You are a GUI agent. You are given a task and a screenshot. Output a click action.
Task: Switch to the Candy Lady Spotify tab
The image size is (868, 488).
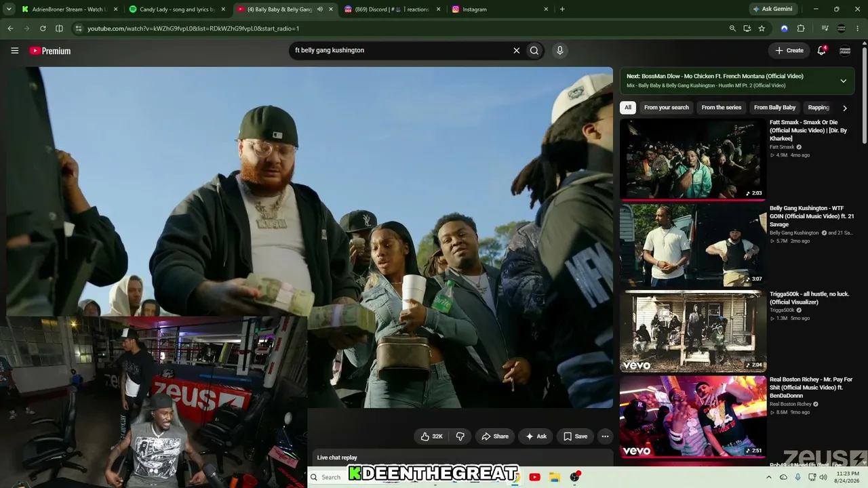coord(178,9)
